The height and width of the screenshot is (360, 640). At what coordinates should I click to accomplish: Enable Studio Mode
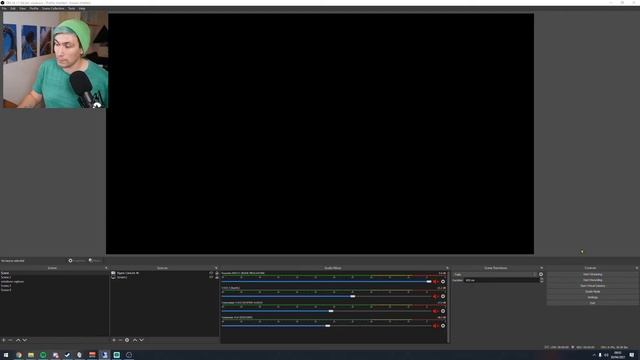[593, 291]
